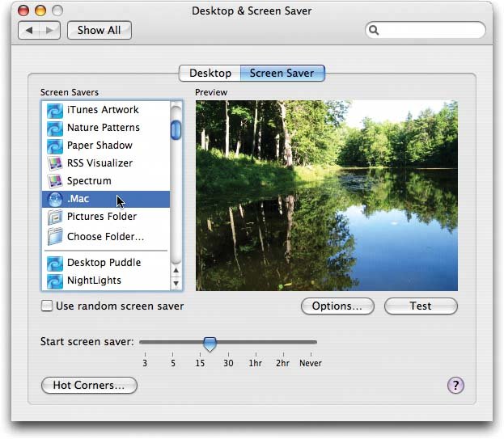Click the Forward arrow in toolbar
Image resolution: width=504 pixels, height=439 pixels.
tap(52, 31)
